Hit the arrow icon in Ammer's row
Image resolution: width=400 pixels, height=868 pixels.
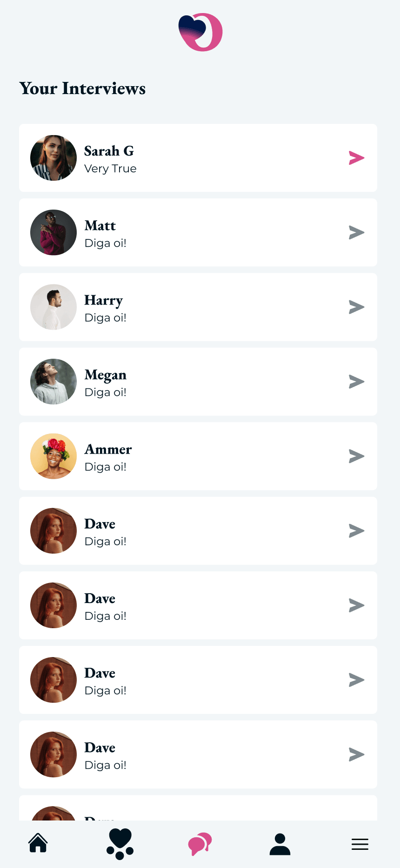tap(356, 456)
